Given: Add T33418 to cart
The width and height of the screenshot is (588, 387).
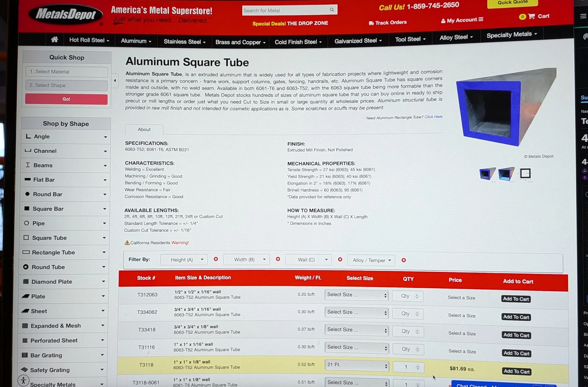Looking at the screenshot, I should (x=516, y=335).
